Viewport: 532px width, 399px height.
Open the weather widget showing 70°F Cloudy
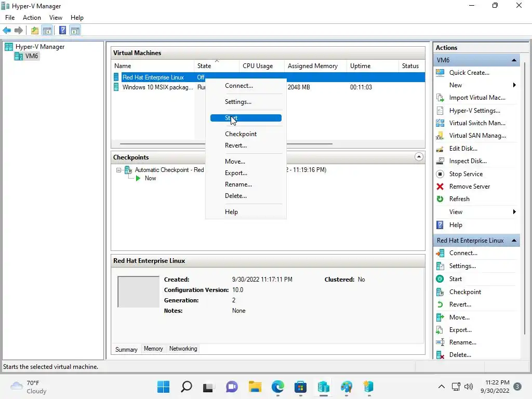click(28, 387)
